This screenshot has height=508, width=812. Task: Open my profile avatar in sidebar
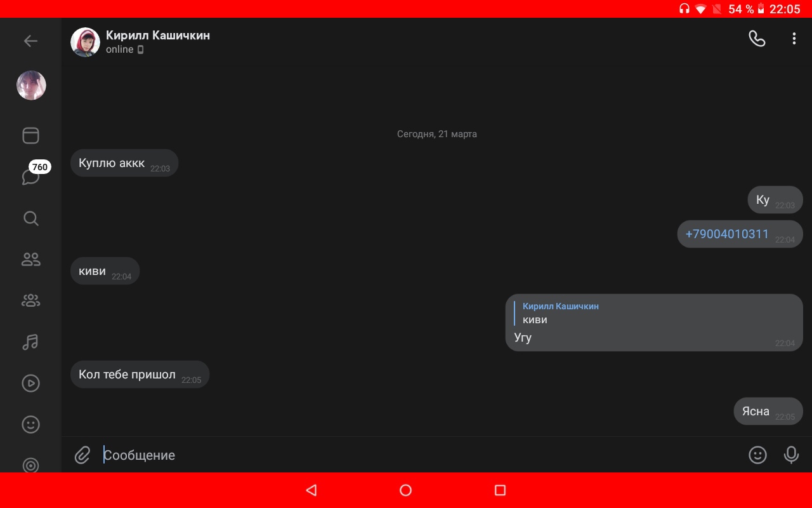click(x=31, y=86)
